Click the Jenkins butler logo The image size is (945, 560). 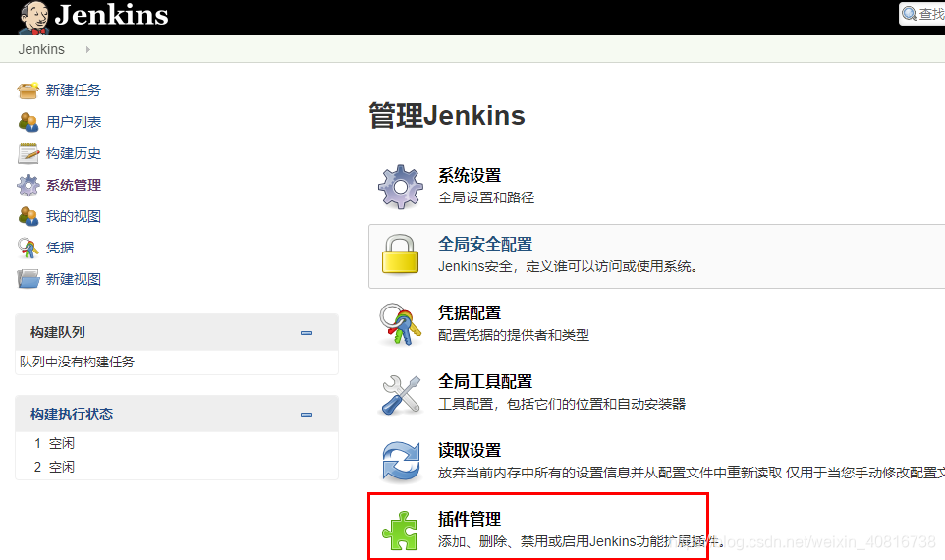click(x=33, y=18)
